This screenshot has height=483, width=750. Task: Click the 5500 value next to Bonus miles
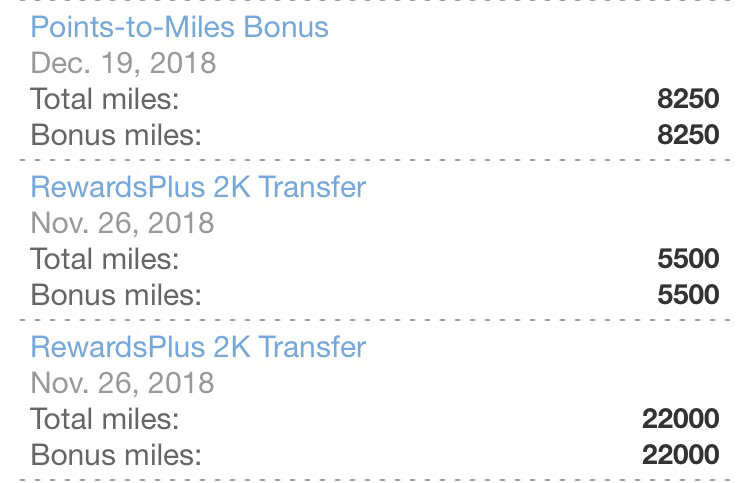(688, 295)
